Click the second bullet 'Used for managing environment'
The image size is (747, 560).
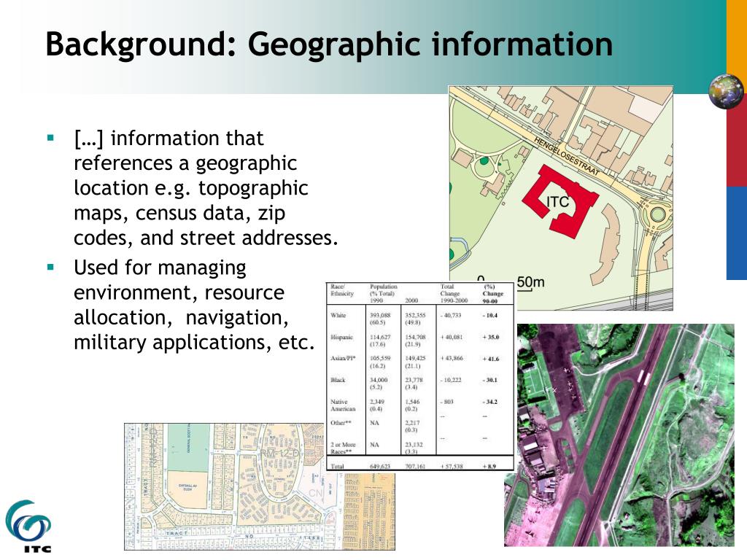(x=194, y=305)
